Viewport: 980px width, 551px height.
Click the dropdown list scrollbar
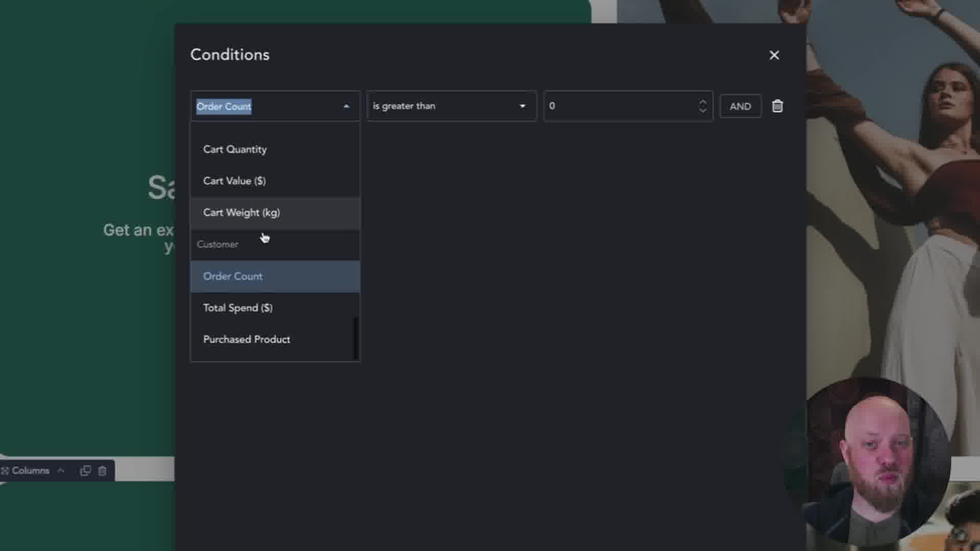(x=356, y=338)
